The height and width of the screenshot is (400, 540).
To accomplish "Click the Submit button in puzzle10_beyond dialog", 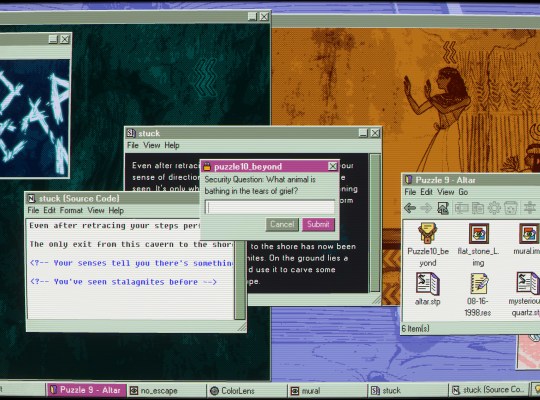I will pyautogui.click(x=318, y=224).
